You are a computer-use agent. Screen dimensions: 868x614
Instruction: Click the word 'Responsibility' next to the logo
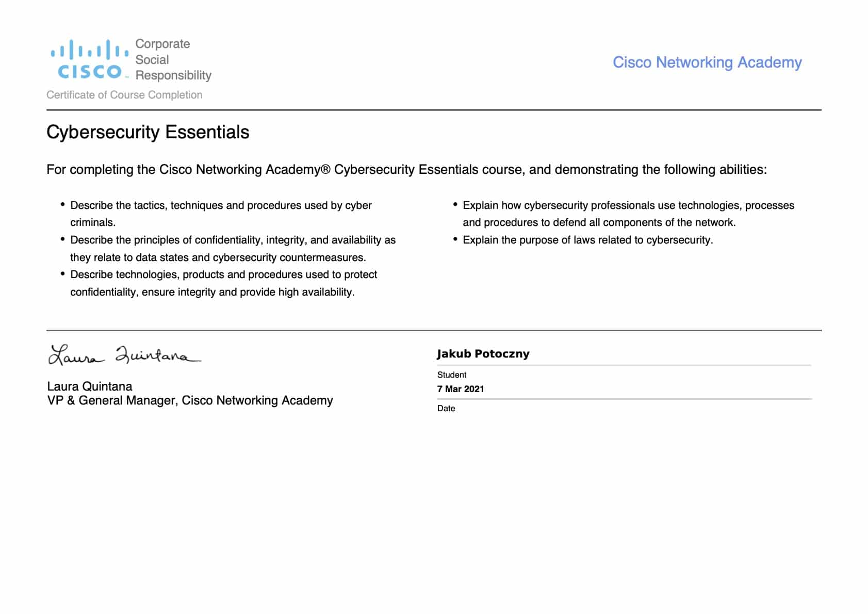[x=173, y=76]
